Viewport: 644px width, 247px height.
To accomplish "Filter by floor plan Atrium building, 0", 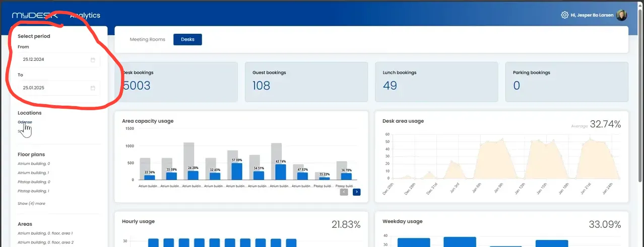I will coord(34,163).
